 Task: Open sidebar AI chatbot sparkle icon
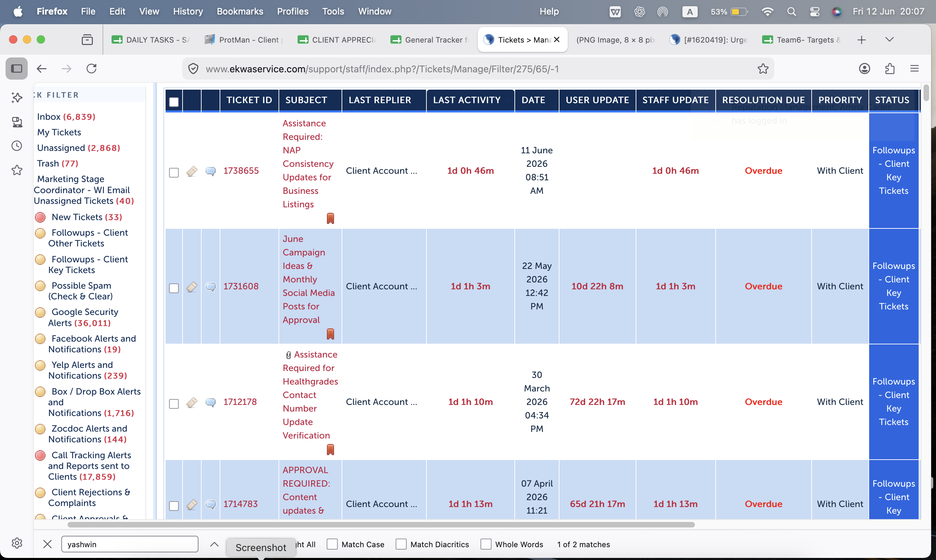pos(17,97)
